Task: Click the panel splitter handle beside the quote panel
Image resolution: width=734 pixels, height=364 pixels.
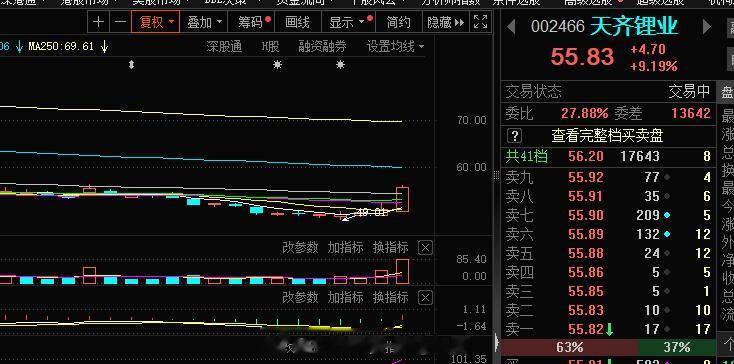Action: (x=496, y=176)
